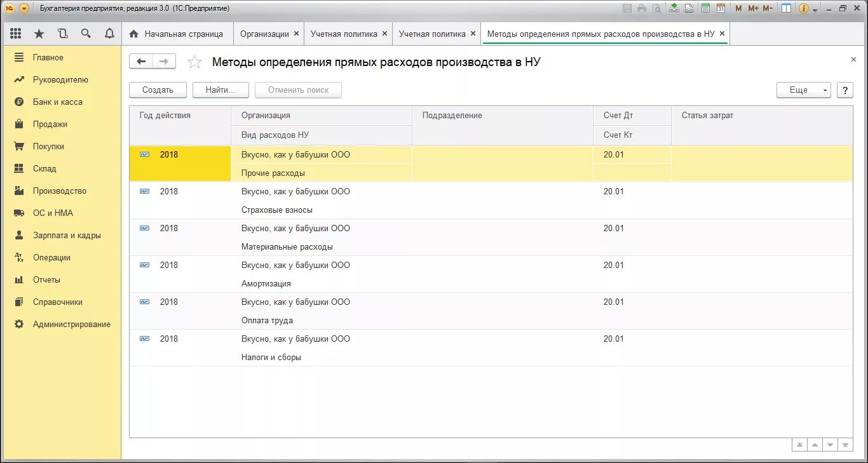Go forward with the right arrow button
868x463 pixels.
(164, 62)
